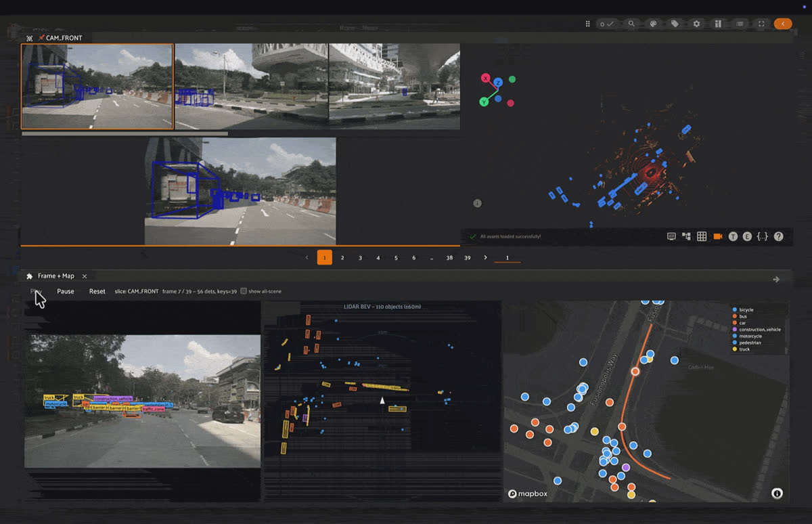Select the first CAM_FRONT thumbnail
The width and height of the screenshot is (812, 524).
pyautogui.click(x=97, y=86)
